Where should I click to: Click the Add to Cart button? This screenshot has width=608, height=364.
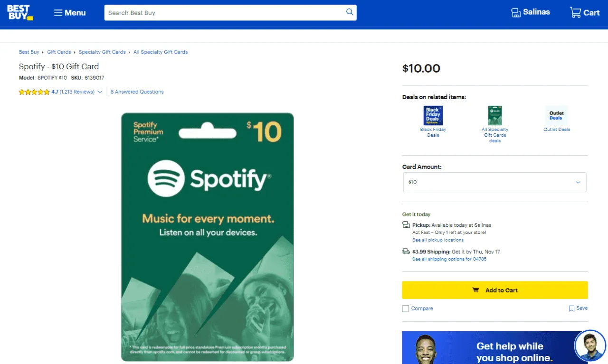(494, 290)
